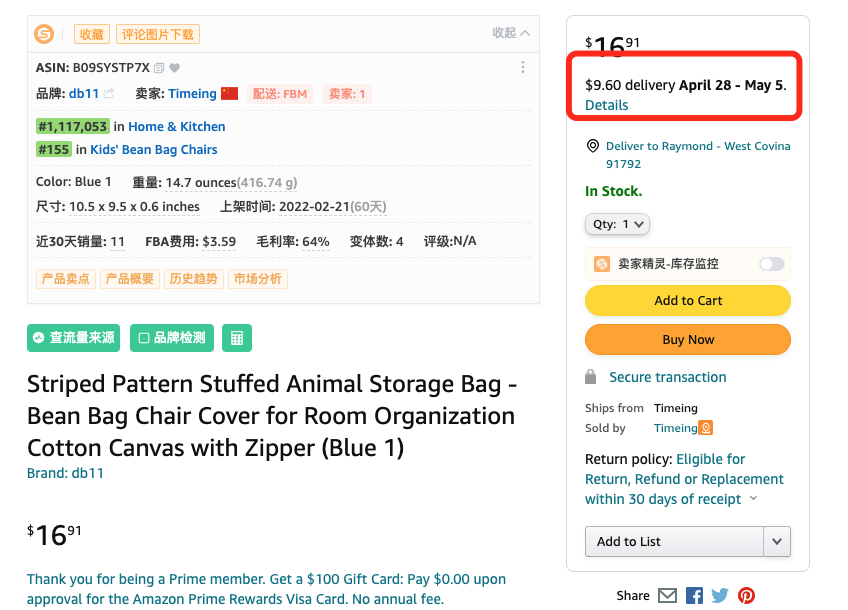The height and width of the screenshot is (610, 848).
Task: Share this product on Facebook
Action: pyautogui.click(x=694, y=596)
